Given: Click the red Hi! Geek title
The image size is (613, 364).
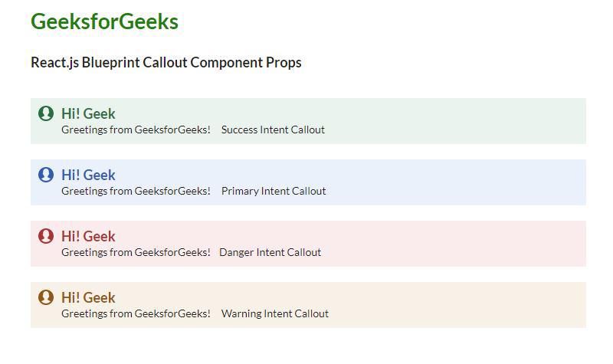Looking at the screenshot, I should pos(88,236).
